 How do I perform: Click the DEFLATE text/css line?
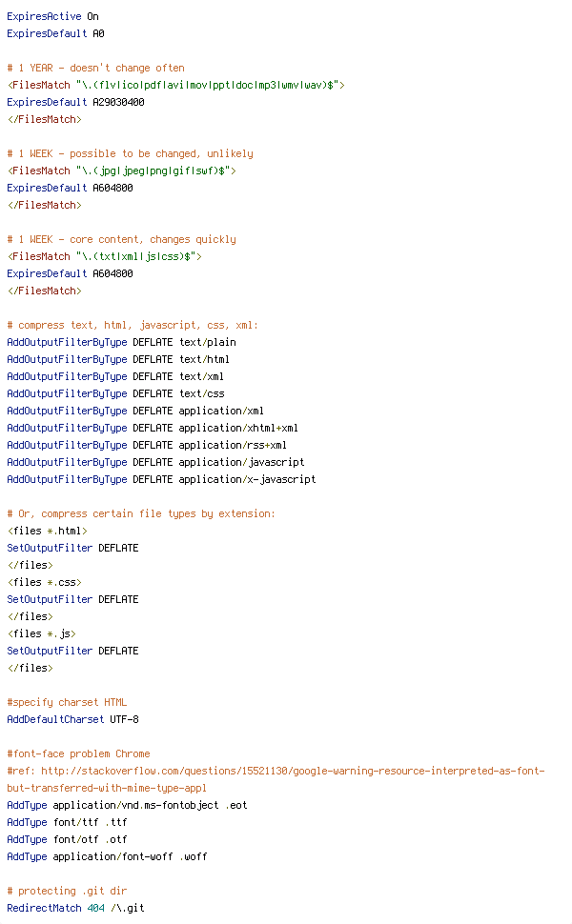[115, 393]
